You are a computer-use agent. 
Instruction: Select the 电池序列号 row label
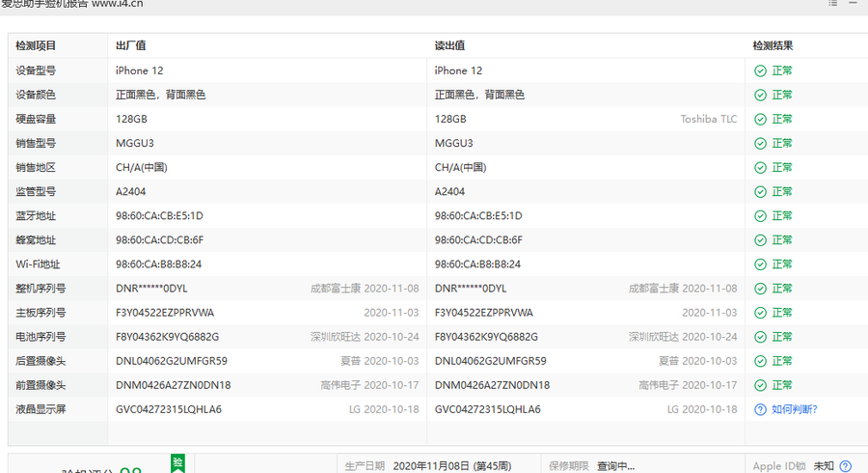tap(41, 337)
